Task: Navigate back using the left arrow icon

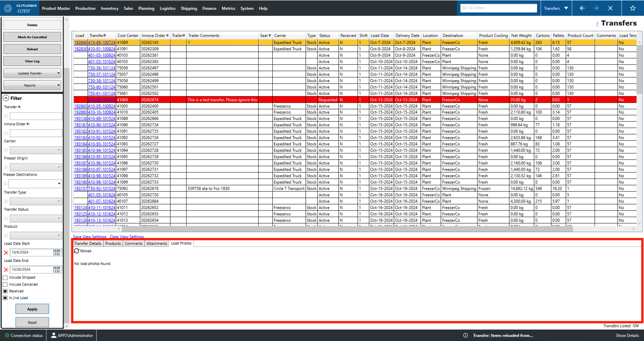Action: pyautogui.click(x=582, y=8)
